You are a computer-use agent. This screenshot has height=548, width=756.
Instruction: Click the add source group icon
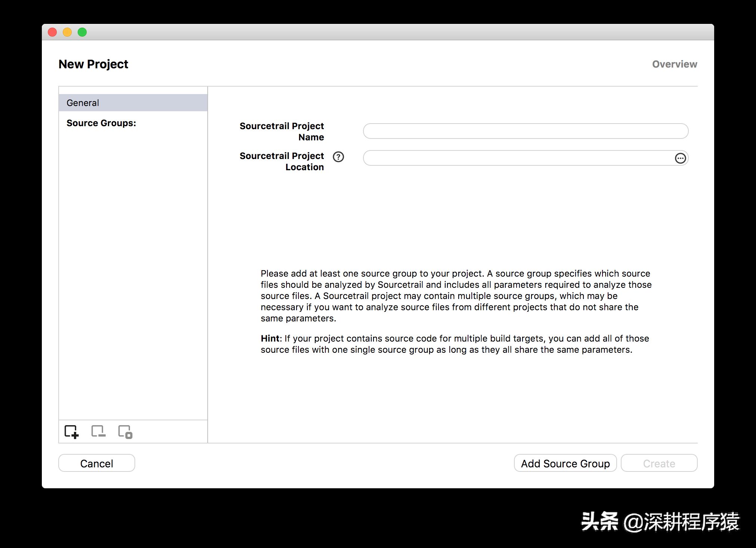click(x=71, y=432)
